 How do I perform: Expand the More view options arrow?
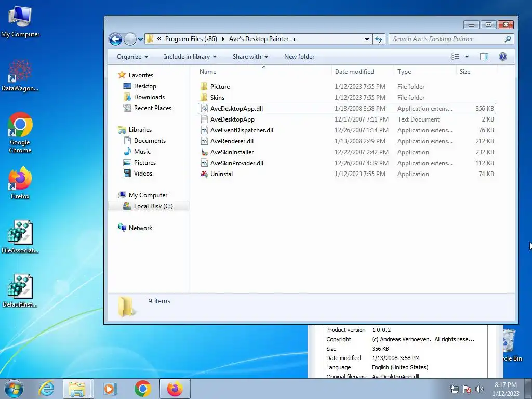coord(467,57)
